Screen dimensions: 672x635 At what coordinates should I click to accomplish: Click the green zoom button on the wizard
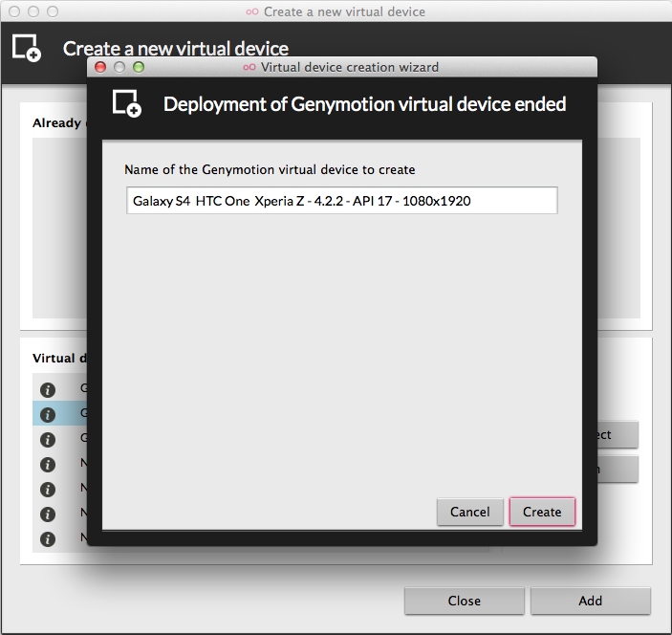coord(139,67)
